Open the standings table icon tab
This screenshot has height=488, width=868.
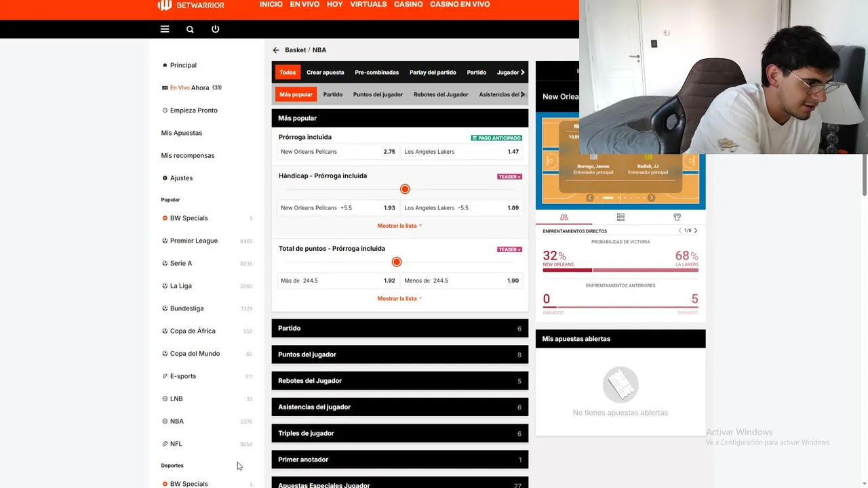click(x=620, y=218)
